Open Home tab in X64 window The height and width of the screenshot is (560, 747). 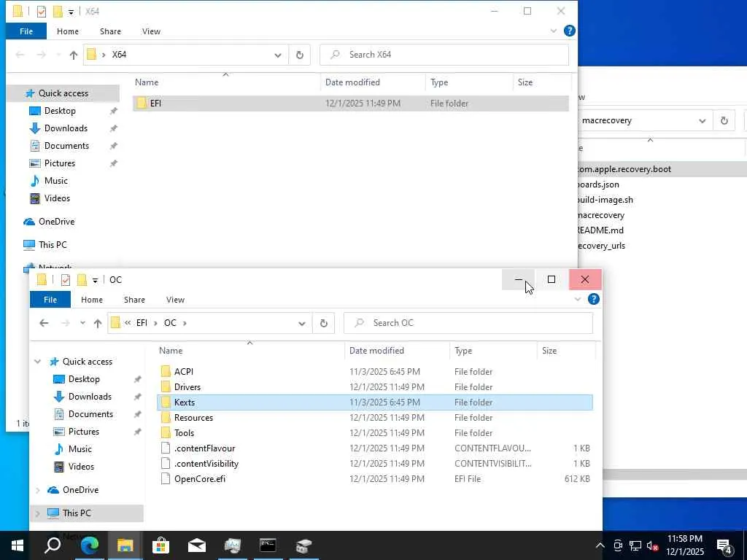(68, 31)
